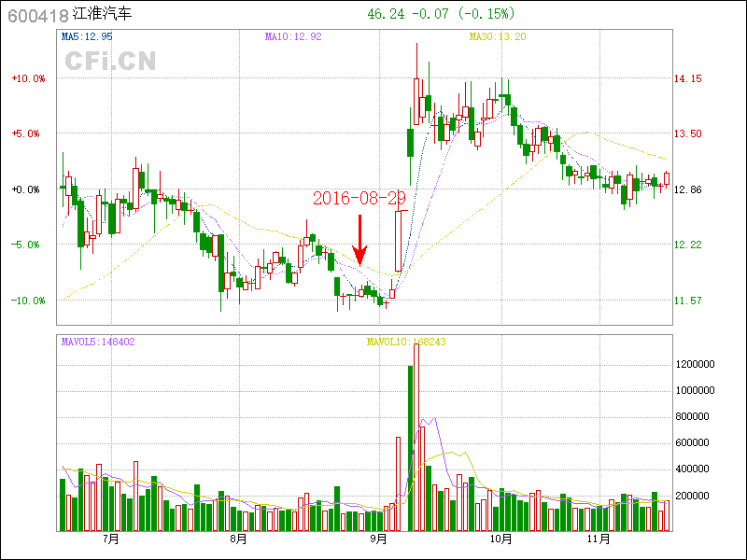Viewport: 747px width, 560px height.
Task: Click the MA5:12.95 indicator label
Action: (87, 36)
